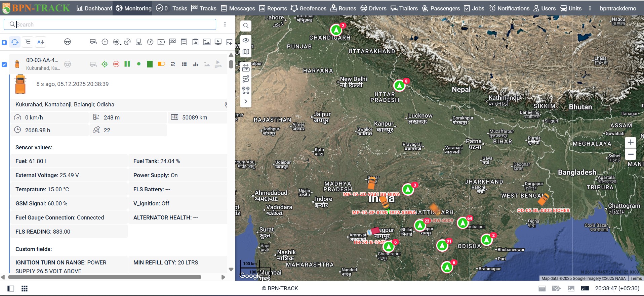Focus the unit Search field
This screenshot has height=296, width=644.
click(x=110, y=24)
